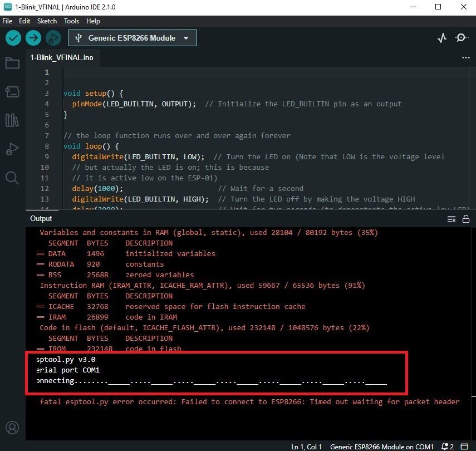The width and height of the screenshot is (476, 451).
Task: Open the Sketch menu
Action: [47, 21]
